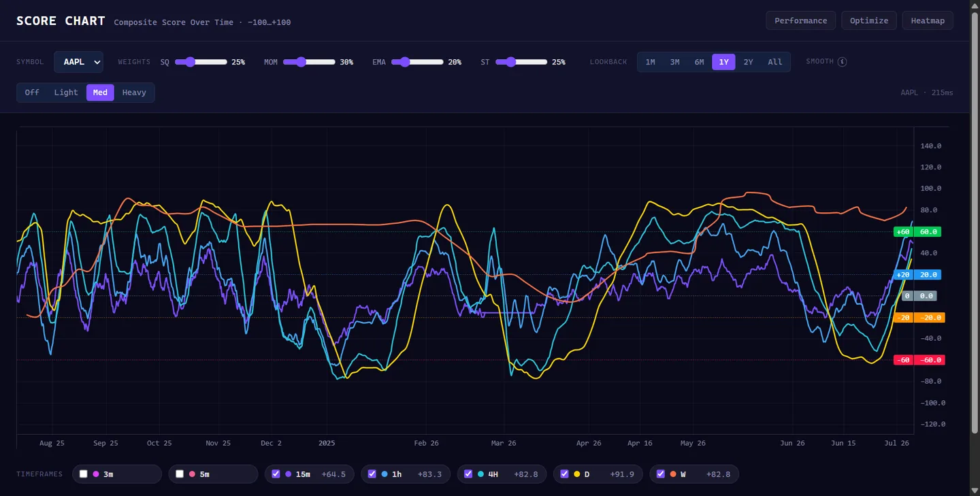Click the SCORE CHART title
This screenshot has height=496, width=980.
(61, 21)
